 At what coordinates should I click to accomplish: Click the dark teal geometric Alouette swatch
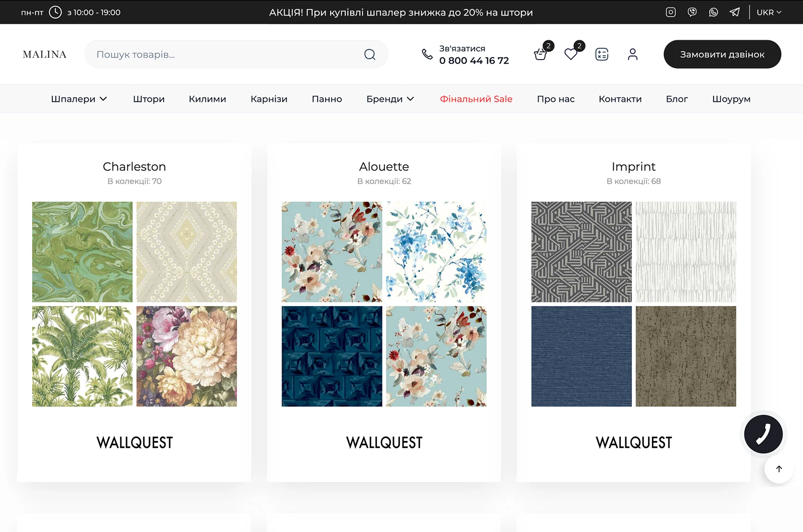332,356
